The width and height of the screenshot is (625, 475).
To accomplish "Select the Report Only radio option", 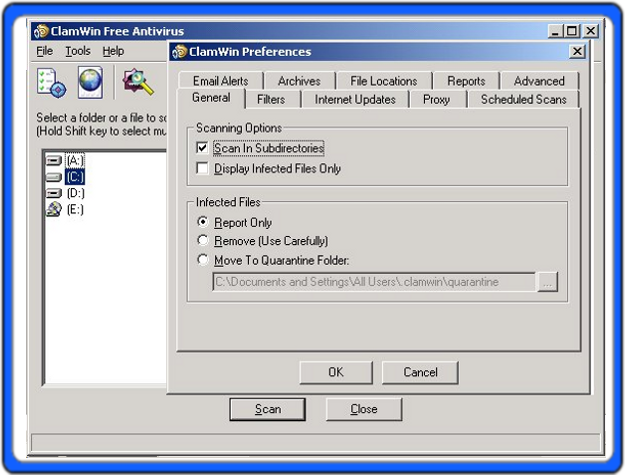I will [x=203, y=222].
